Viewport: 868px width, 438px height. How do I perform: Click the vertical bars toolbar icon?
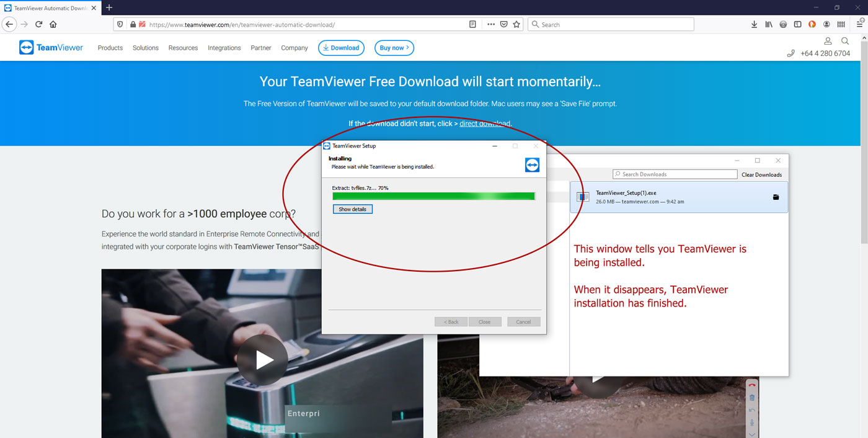pos(841,24)
